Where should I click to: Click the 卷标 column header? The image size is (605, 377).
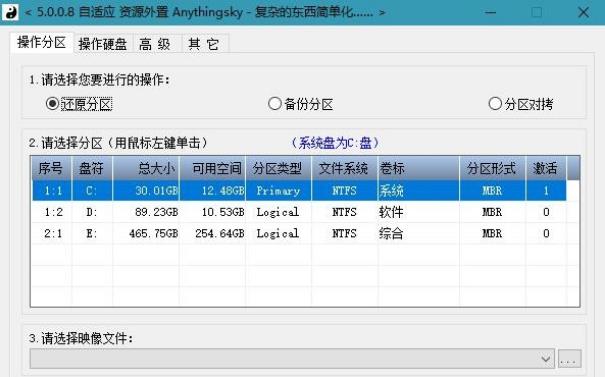click(x=419, y=168)
